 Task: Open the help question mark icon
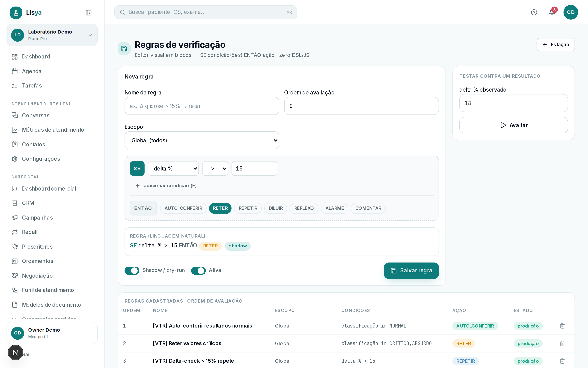click(534, 12)
